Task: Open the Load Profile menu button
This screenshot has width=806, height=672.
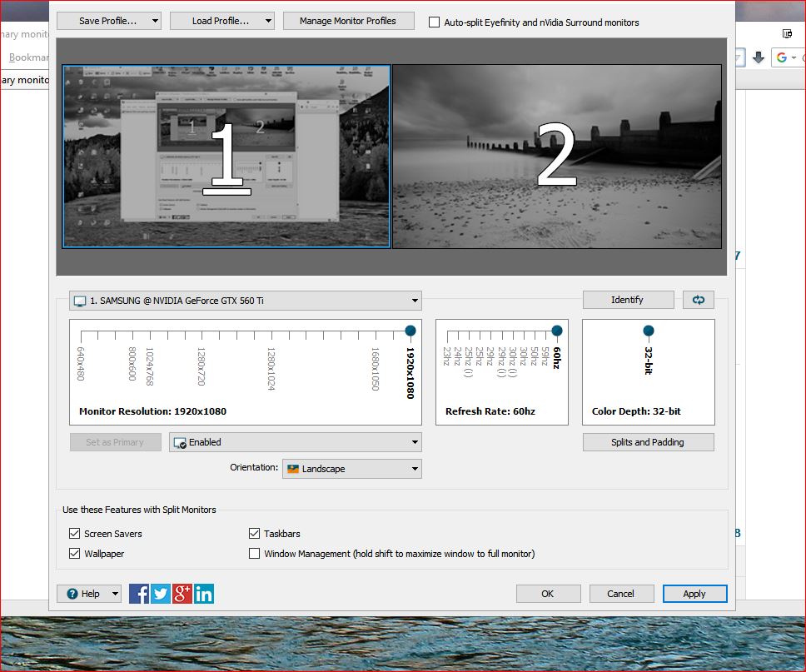Action: pyautogui.click(x=221, y=21)
